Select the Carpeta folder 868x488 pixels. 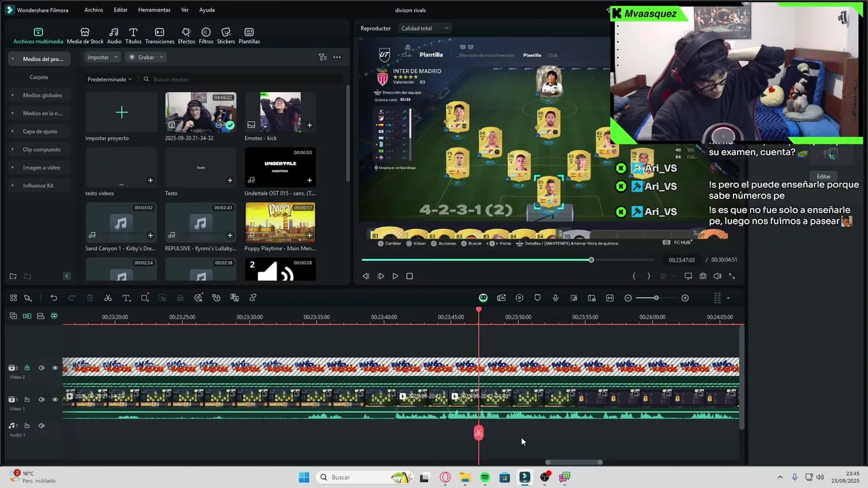[x=39, y=77]
